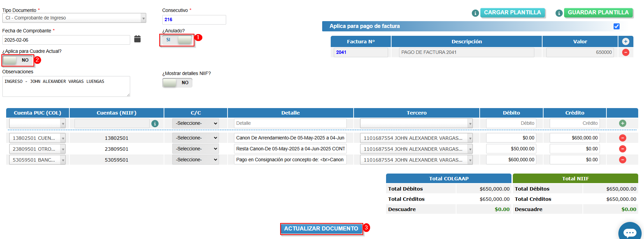Click the CARGAR PLANTILLA button
This screenshot has height=239, width=644.
coord(512,13)
